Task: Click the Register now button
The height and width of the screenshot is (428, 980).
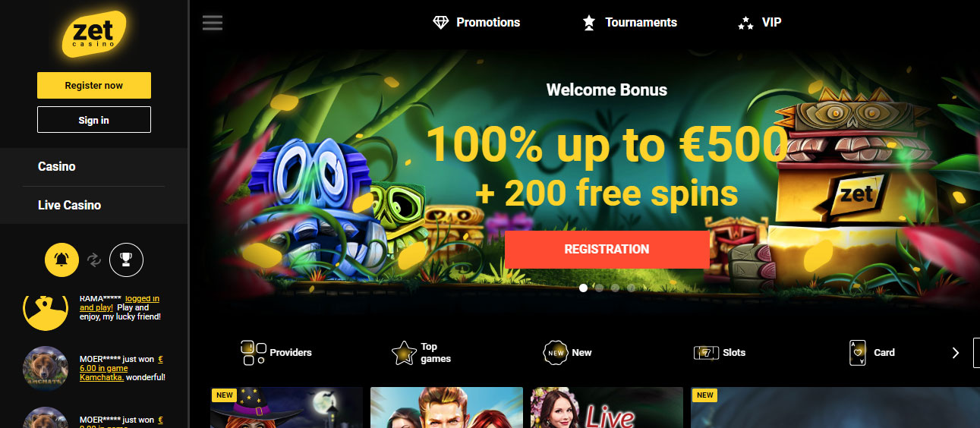Action: (x=94, y=85)
